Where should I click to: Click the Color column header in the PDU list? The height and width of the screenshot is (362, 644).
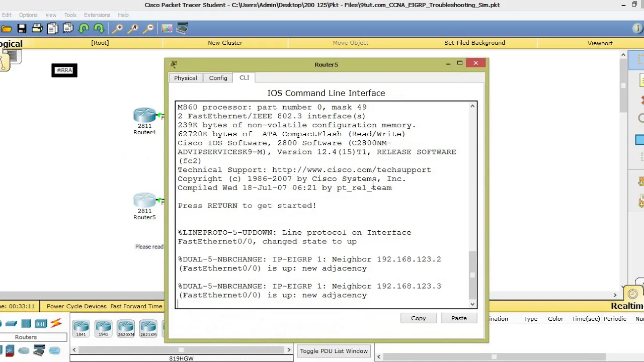pos(555,319)
